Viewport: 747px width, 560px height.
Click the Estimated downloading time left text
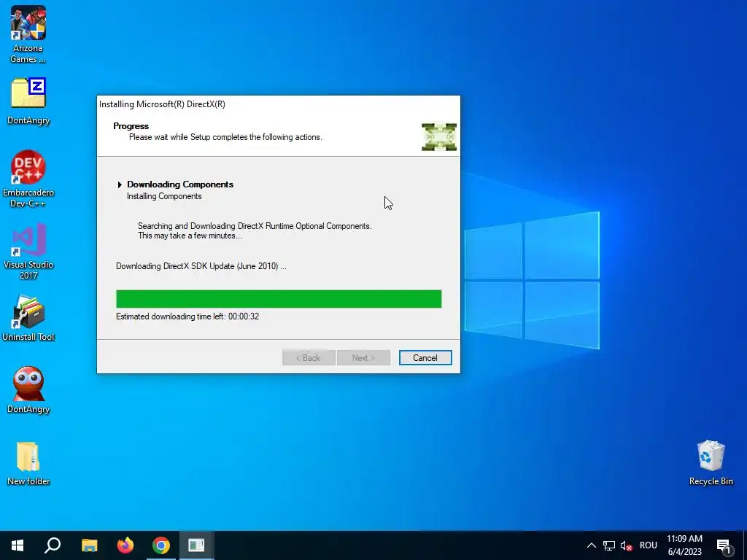[x=187, y=316]
